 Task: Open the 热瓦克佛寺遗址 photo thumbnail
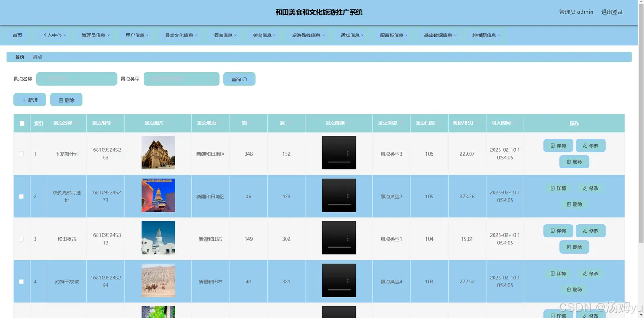click(x=158, y=195)
